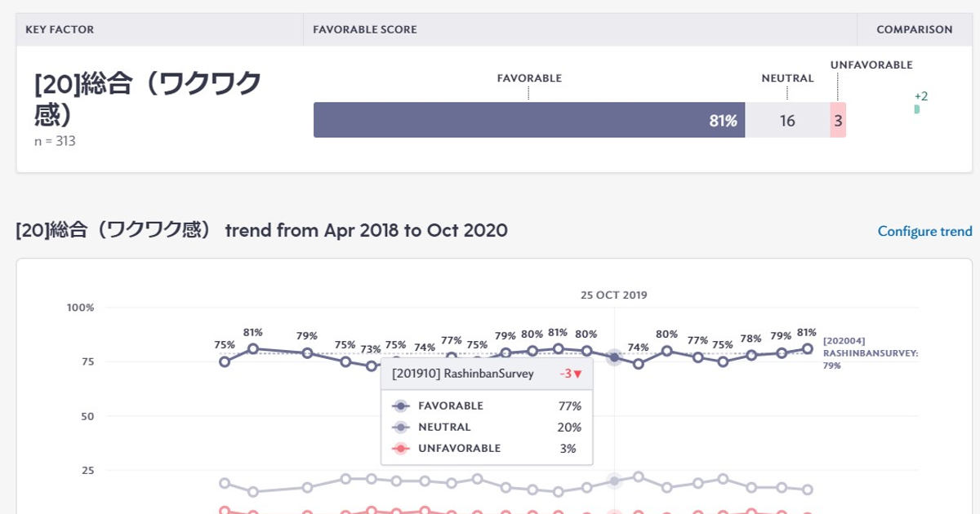Click the red down-triangle beside -3

pos(577,374)
